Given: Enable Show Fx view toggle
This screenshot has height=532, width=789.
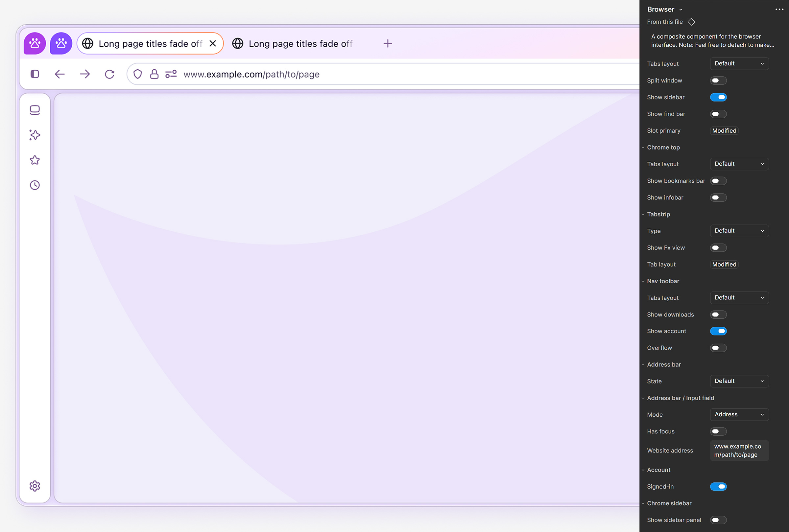Looking at the screenshot, I should (x=718, y=248).
